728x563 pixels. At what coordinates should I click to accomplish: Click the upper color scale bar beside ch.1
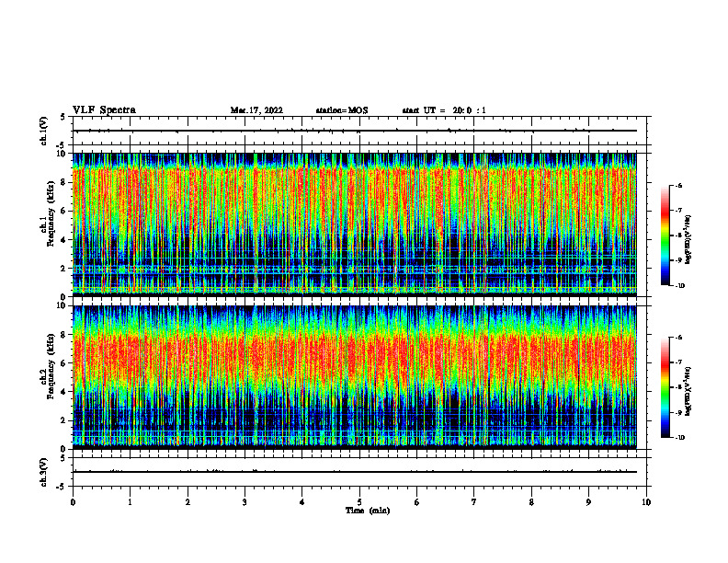click(x=665, y=236)
